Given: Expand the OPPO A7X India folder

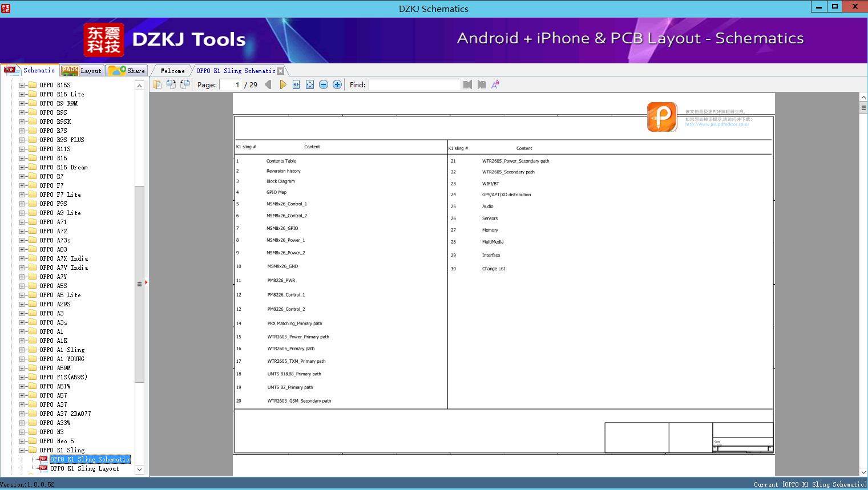Looking at the screenshot, I should point(22,258).
